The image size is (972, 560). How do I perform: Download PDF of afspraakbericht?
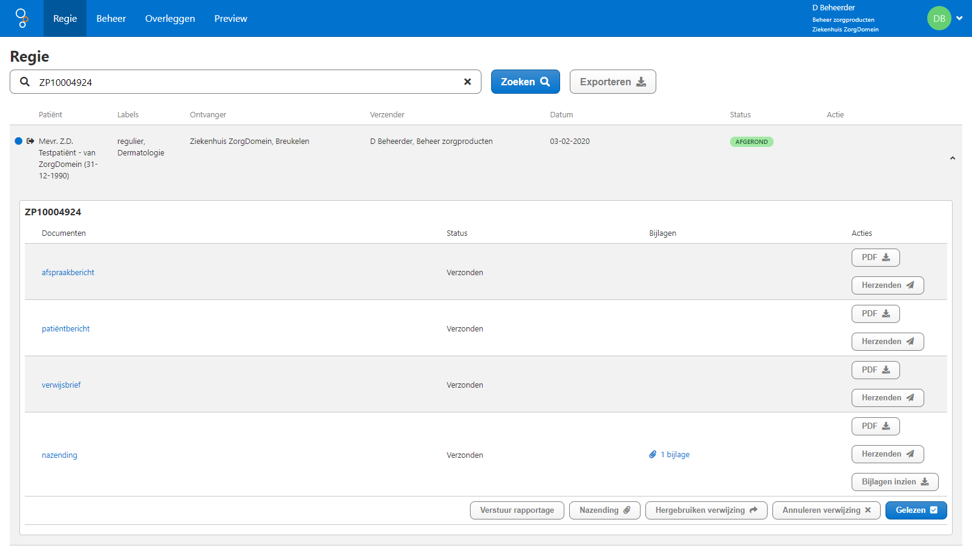tap(875, 258)
